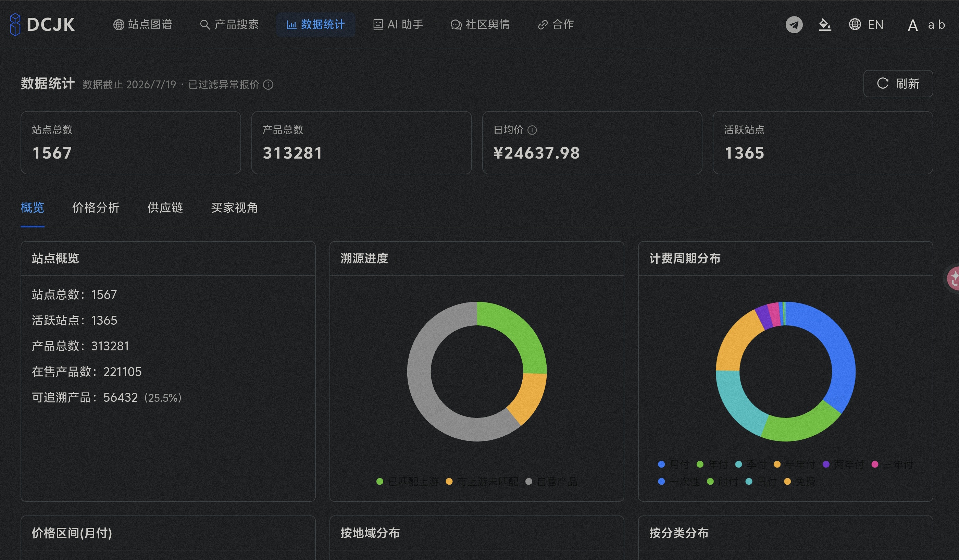Toggle the 已匹配上游 legend item
The height and width of the screenshot is (560, 959).
(x=407, y=482)
